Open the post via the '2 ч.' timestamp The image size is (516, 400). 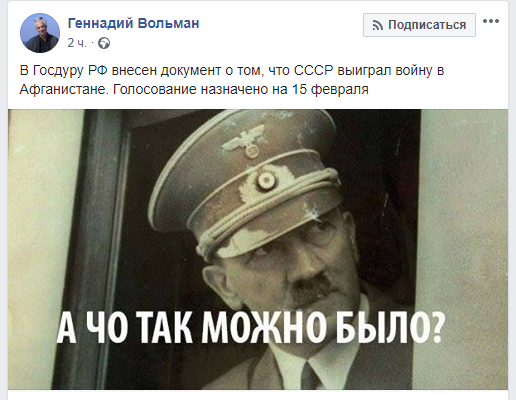click(77, 43)
